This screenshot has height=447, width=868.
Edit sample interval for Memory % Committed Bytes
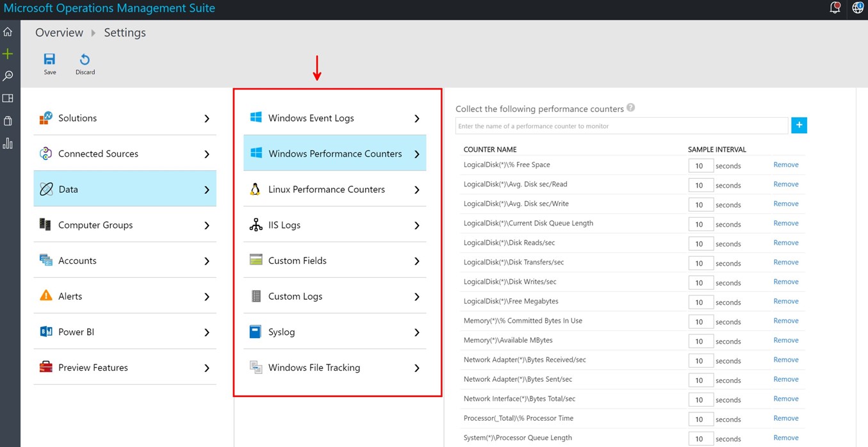700,321
